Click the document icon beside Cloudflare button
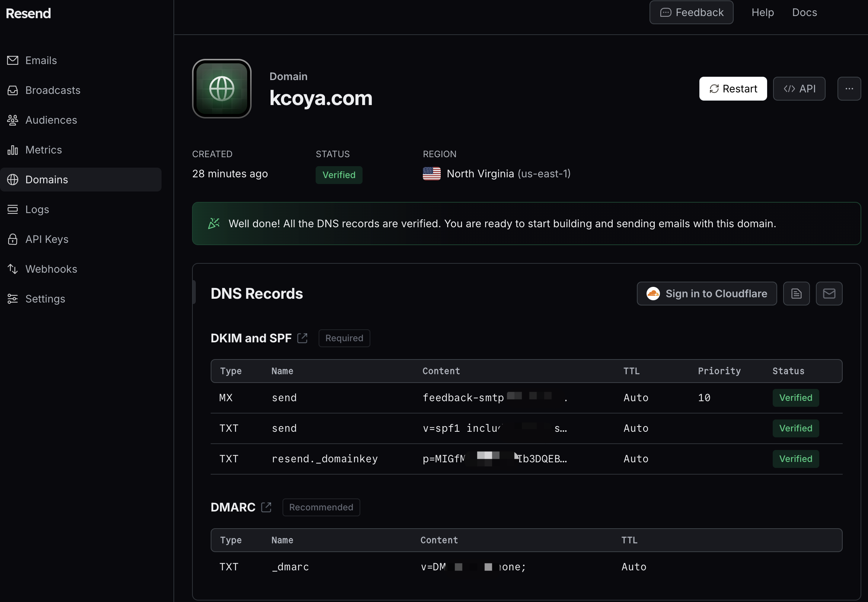The width and height of the screenshot is (868, 602). 796,294
